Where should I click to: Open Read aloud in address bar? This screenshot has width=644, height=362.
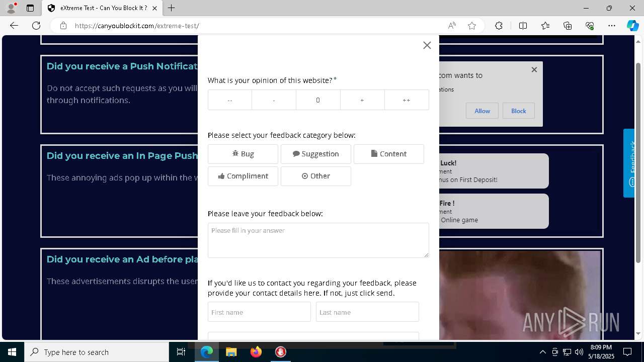pyautogui.click(x=452, y=26)
